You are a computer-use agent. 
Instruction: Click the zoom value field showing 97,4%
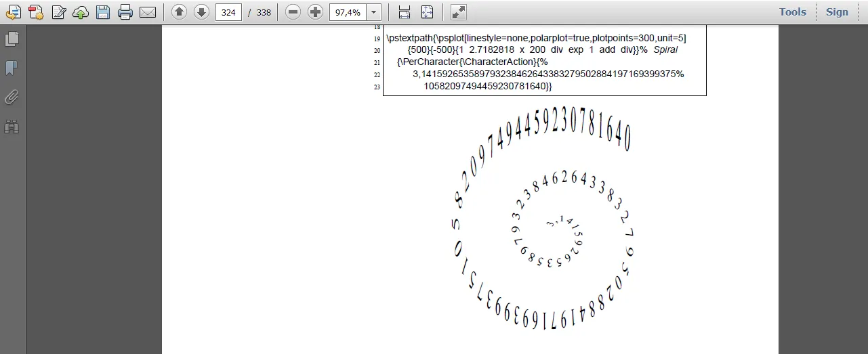[x=348, y=12]
